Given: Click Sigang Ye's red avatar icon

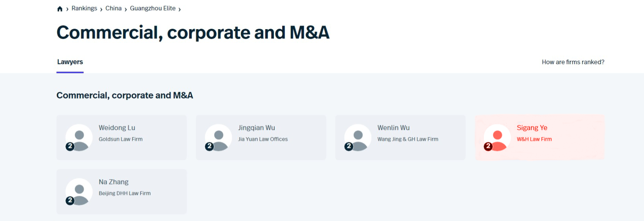Looking at the screenshot, I should click(497, 137).
